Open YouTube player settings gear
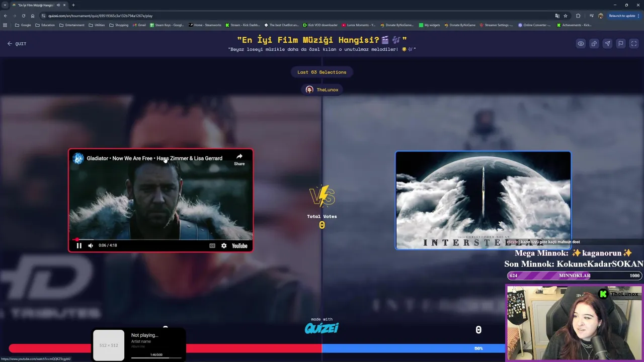 point(224,246)
